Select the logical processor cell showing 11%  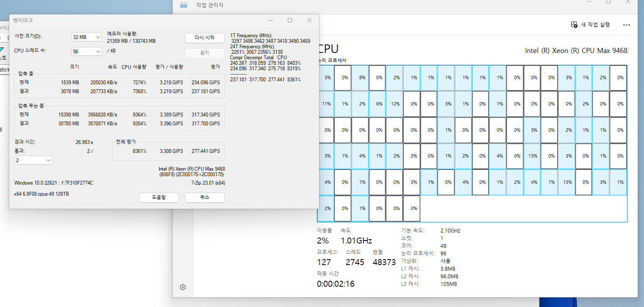(x=326, y=104)
